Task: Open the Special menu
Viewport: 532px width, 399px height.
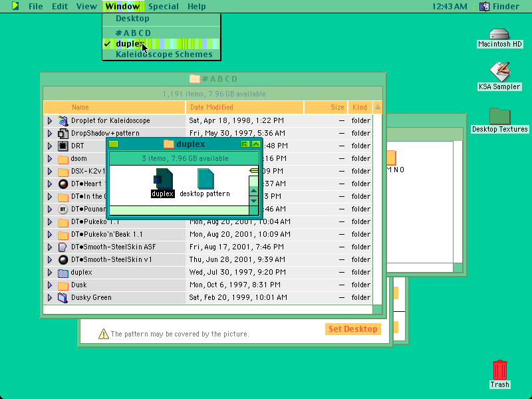Action: click(163, 7)
